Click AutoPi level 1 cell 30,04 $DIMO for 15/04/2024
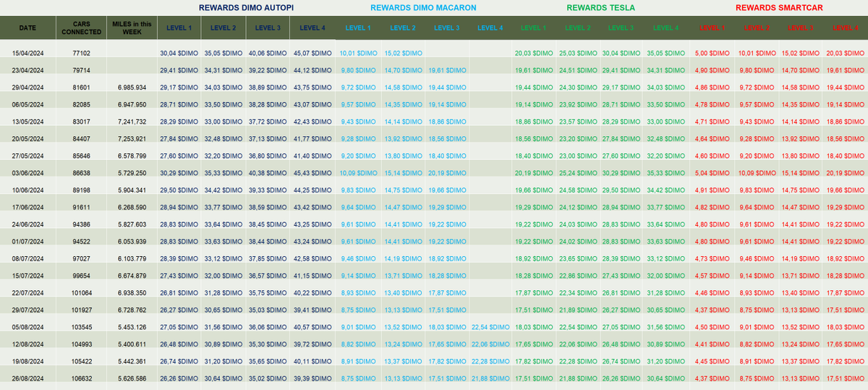Image resolution: width=868 pixels, height=390 pixels. [x=179, y=53]
